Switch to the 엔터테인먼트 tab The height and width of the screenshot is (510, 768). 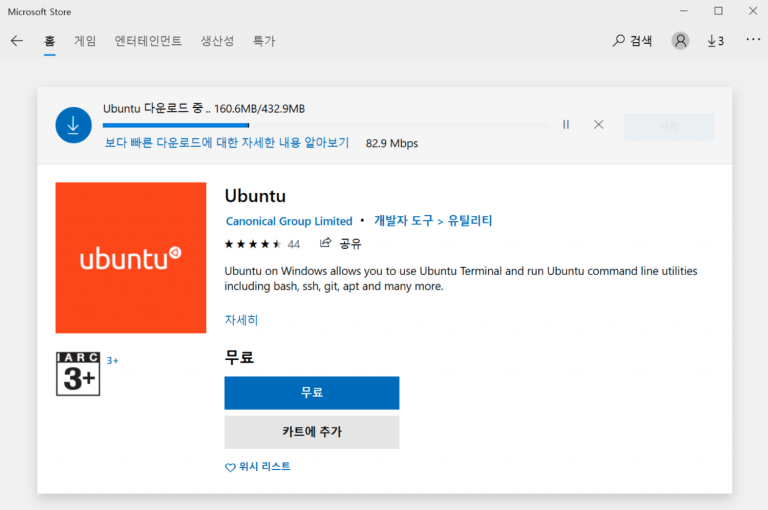(x=148, y=41)
